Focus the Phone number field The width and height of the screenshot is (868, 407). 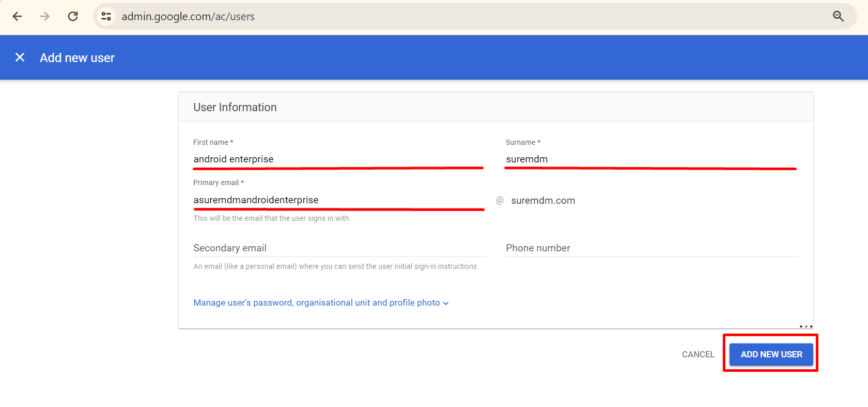point(652,248)
